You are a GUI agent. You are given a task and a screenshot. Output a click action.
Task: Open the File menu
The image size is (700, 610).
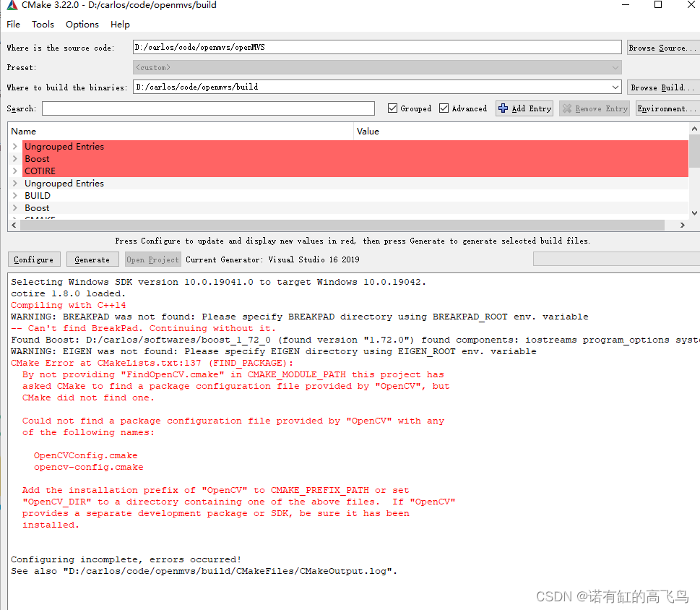click(x=14, y=24)
